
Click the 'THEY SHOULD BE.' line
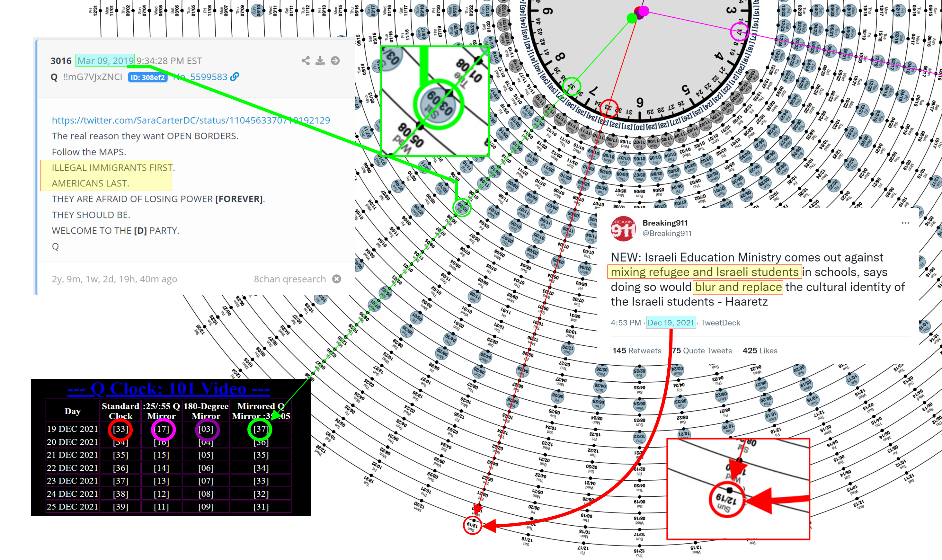coord(91,215)
